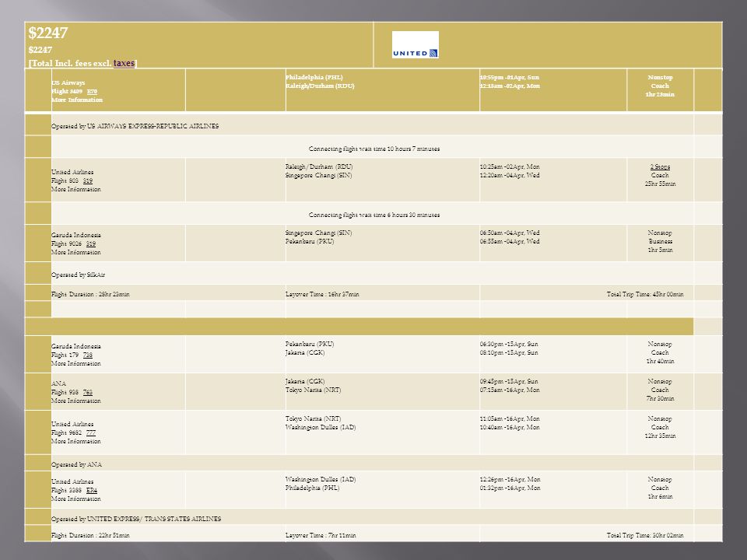Select '12hr 35min' duration text
747x560 pixels.
tap(660, 436)
